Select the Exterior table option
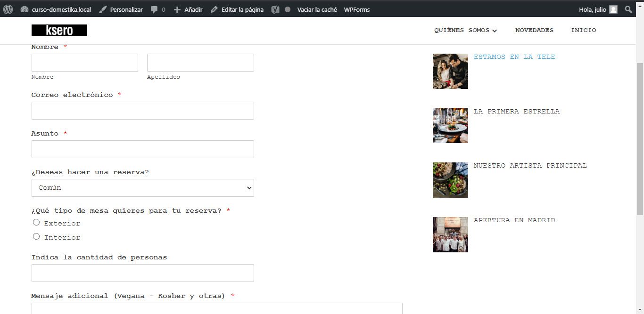 (36, 222)
